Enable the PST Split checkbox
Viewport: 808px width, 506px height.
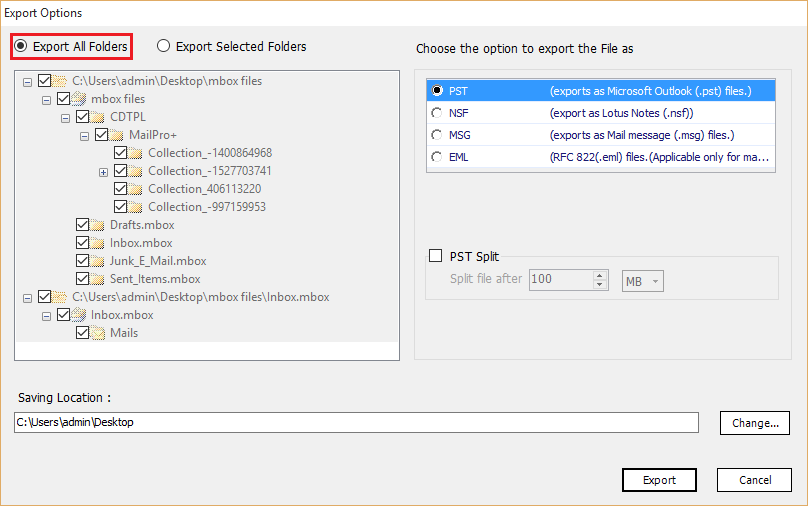435,256
